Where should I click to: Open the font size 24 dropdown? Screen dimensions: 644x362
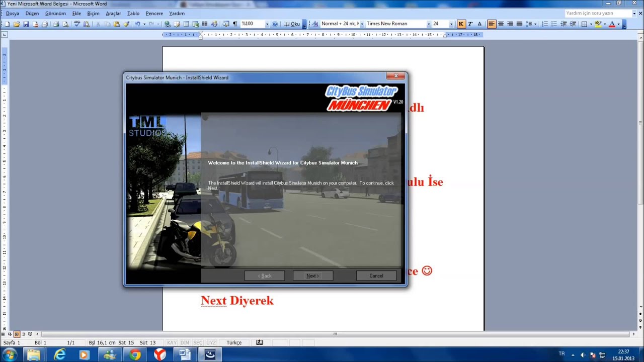tap(451, 24)
